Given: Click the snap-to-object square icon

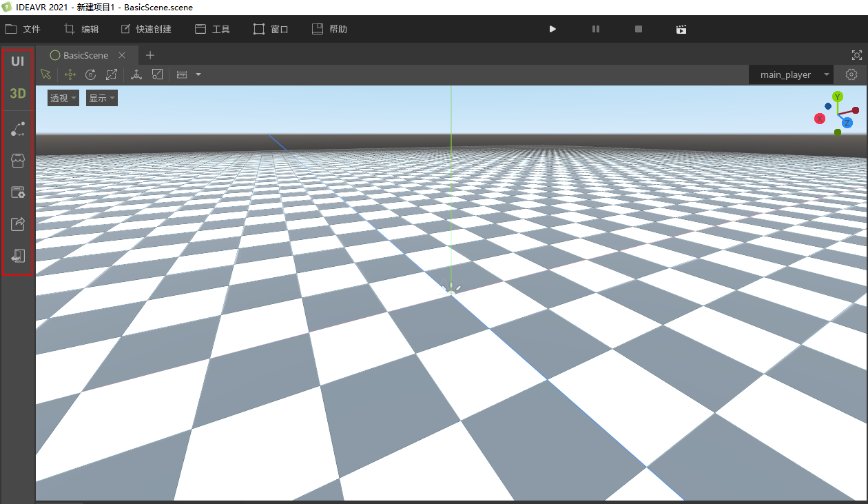Looking at the screenshot, I should pyautogui.click(x=157, y=74).
